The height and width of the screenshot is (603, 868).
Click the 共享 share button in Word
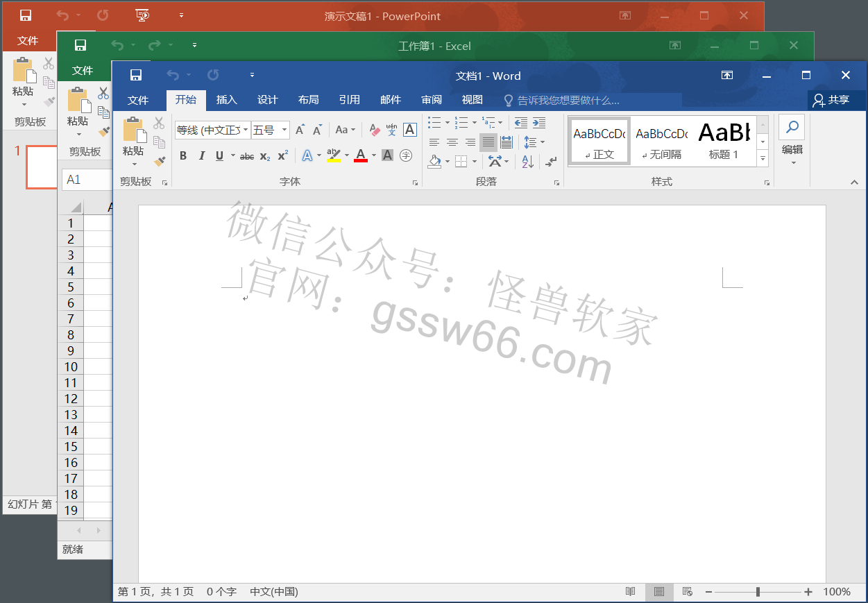832,100
